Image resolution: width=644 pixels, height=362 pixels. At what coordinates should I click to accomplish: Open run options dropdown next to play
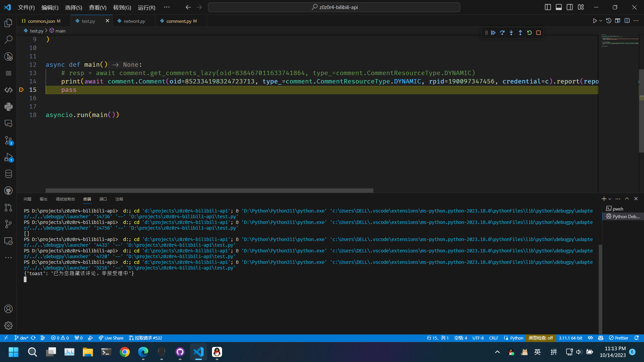601,21
